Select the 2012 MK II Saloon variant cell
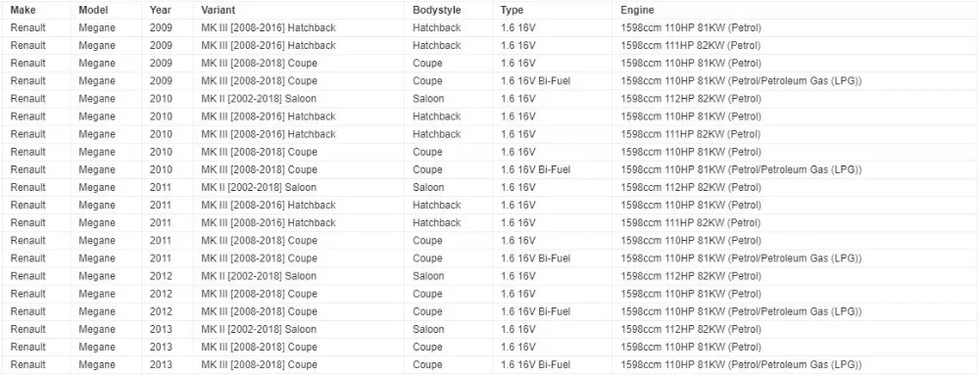Viewport: 980px width, 375px height. (x=259, y=276)
